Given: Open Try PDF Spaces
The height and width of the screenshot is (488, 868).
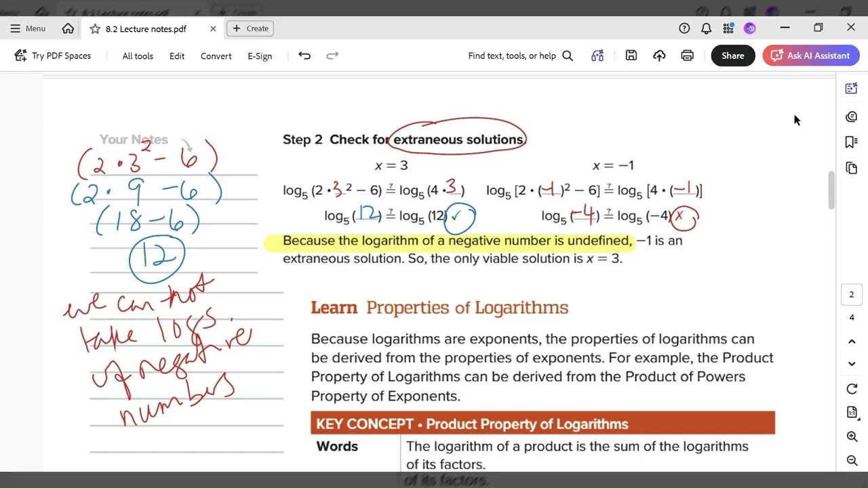Looking at the screenshot, I should (x=53, y=56).
